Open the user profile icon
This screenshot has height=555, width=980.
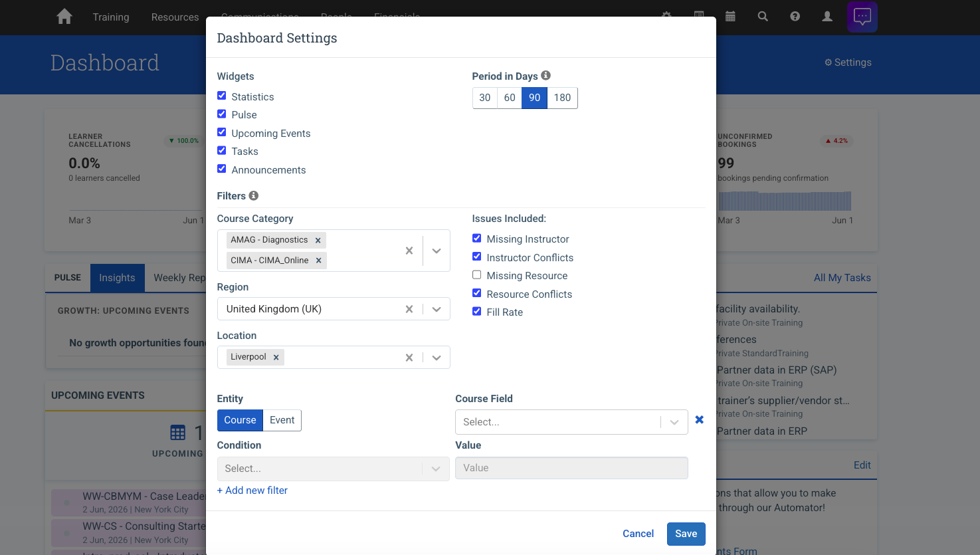pyautogui.click(x=827, y=17)
